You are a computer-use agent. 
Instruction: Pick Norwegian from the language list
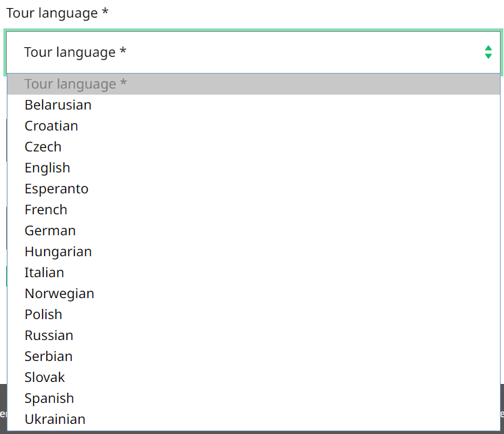tap(60, 293)
